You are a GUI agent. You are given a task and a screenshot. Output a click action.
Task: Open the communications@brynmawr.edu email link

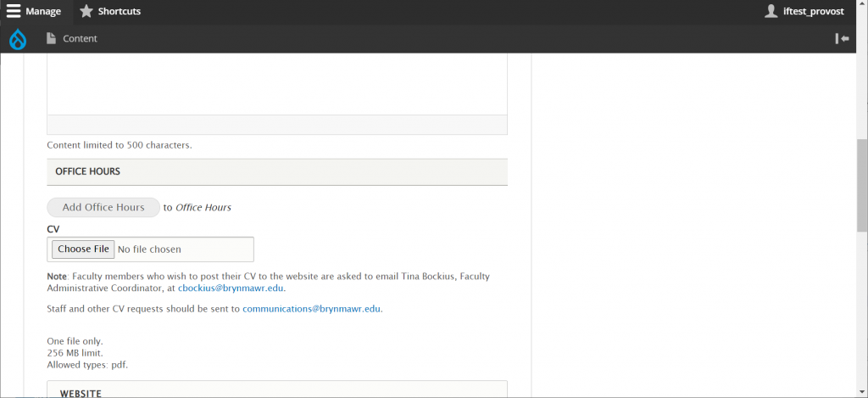click(312, 309)
